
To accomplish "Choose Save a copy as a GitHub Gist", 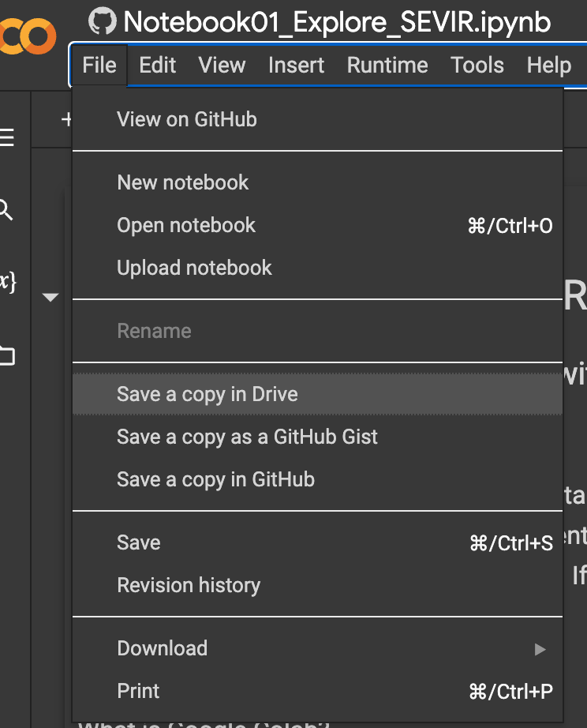I will pyautogui.click(x=317, y=437).
